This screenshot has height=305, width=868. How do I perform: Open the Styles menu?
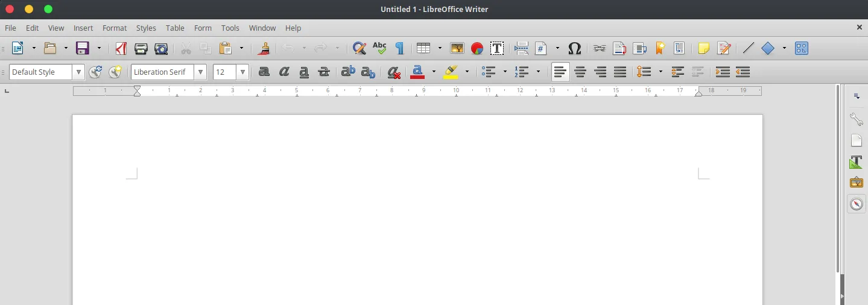[146, 28]
